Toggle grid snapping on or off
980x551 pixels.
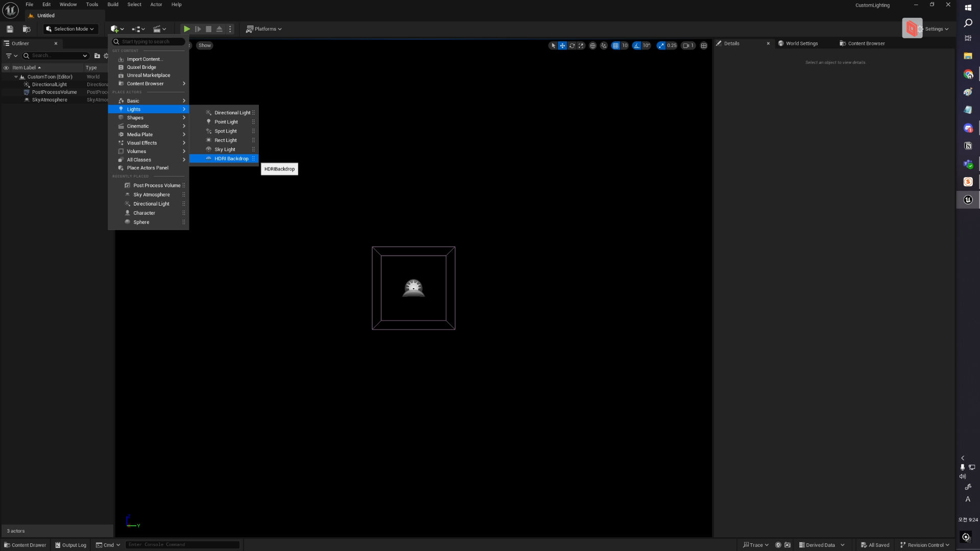click(616, 46)
